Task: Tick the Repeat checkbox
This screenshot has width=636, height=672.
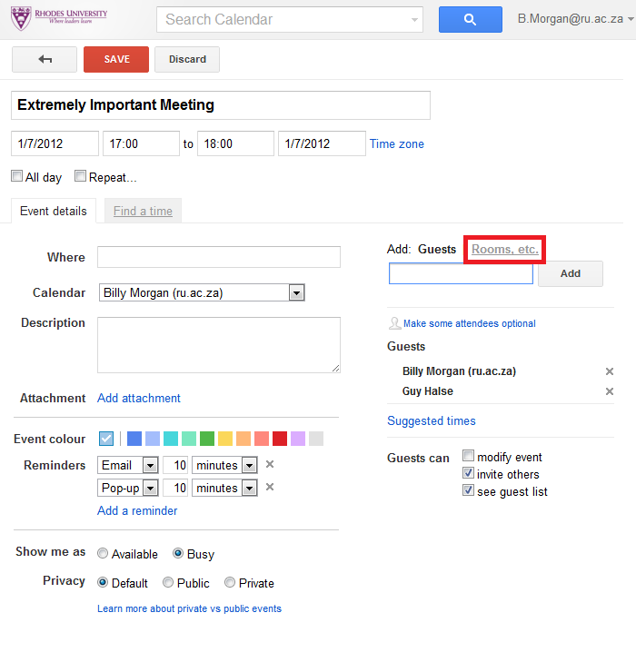Action: pyautogui.click(x=80, y=175)
